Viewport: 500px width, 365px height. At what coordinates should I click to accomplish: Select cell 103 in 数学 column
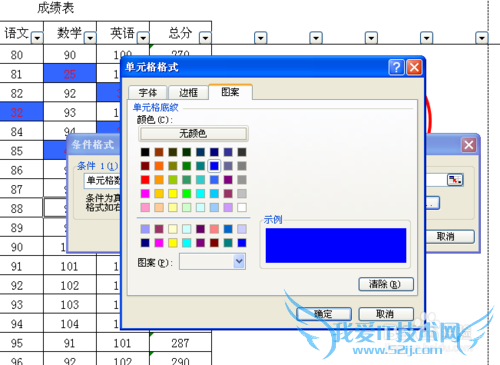[70, 304]
